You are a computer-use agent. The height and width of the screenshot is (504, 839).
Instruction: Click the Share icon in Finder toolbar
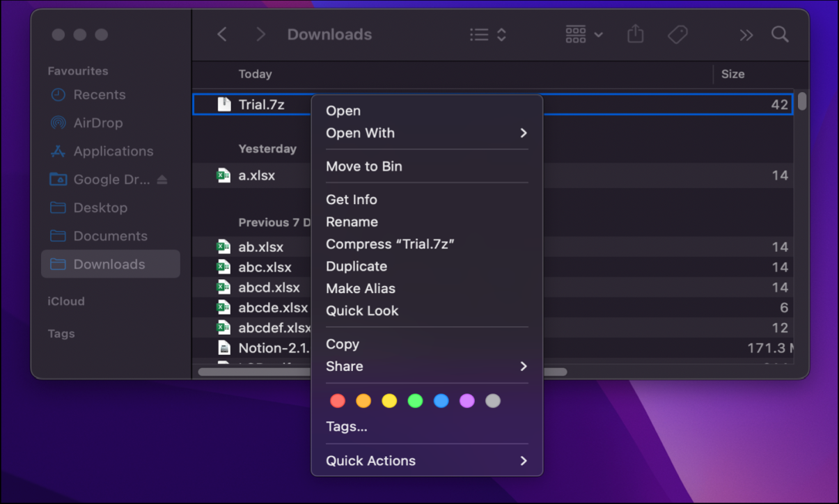635,34
